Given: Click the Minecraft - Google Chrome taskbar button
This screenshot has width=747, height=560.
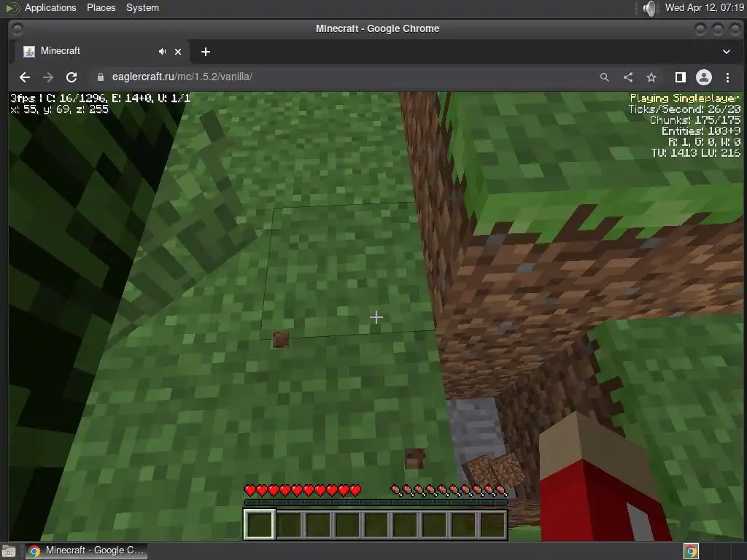Looking at the screenshot, I should pos(86,551).
